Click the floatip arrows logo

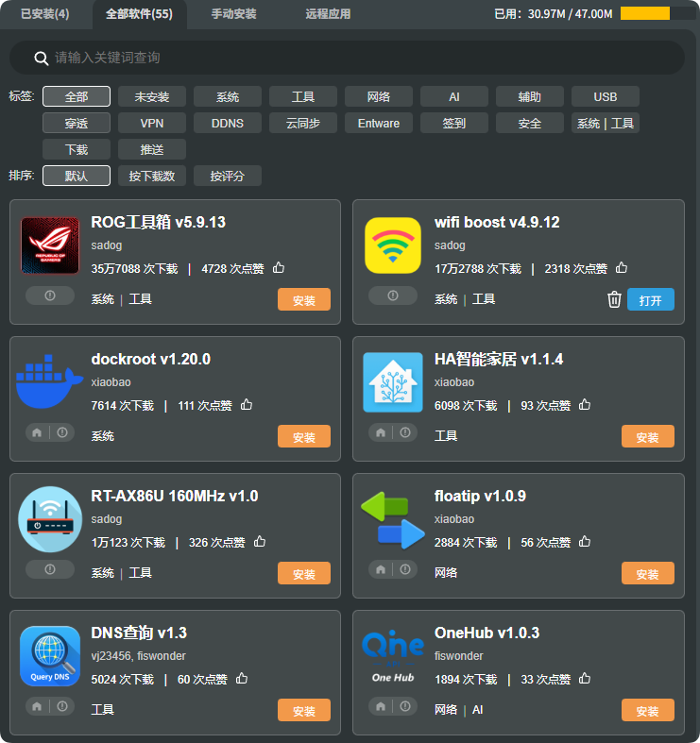(x=393, y=520)
